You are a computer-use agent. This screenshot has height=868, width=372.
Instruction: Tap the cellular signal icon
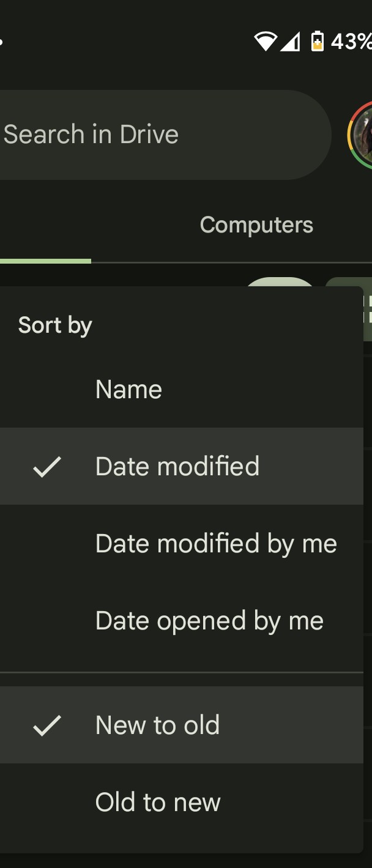click(290, 42)
